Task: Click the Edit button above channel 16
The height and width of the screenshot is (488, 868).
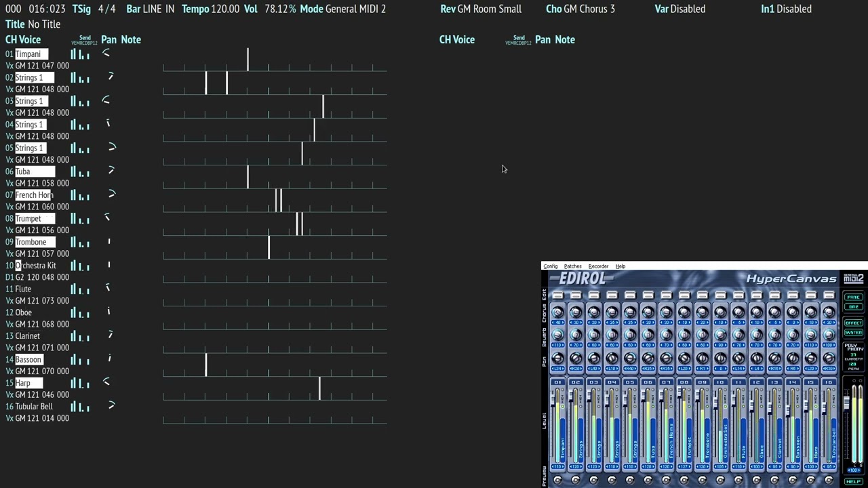Action: [829, 295]
